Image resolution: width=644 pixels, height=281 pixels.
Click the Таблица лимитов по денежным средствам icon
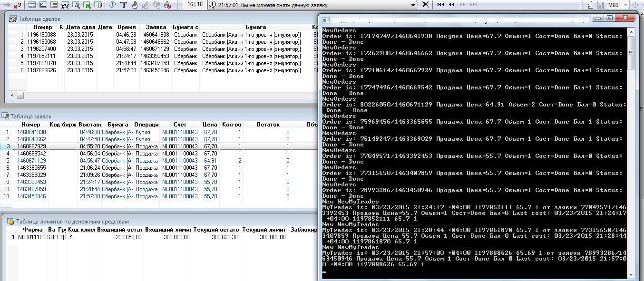point(10,222)
